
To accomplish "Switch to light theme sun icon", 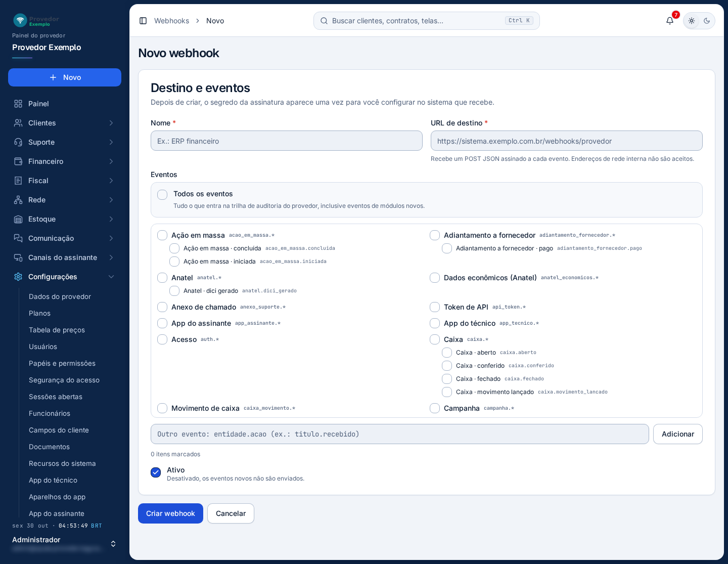I will tap(692, 21).
